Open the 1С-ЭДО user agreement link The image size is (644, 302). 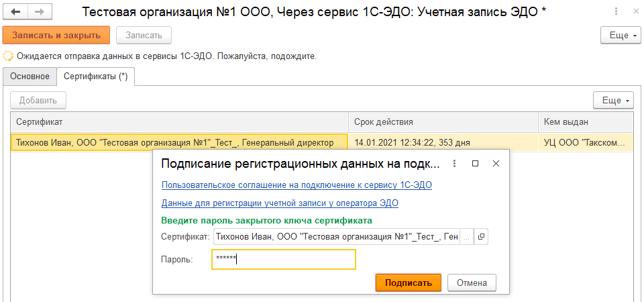297,185
